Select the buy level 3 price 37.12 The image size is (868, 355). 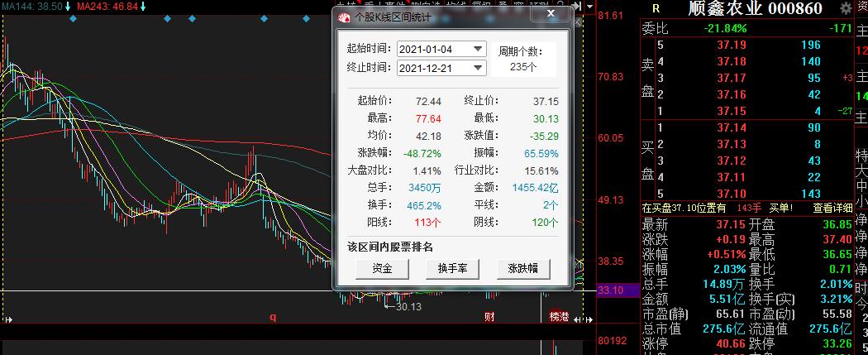(x=732, y=161)
